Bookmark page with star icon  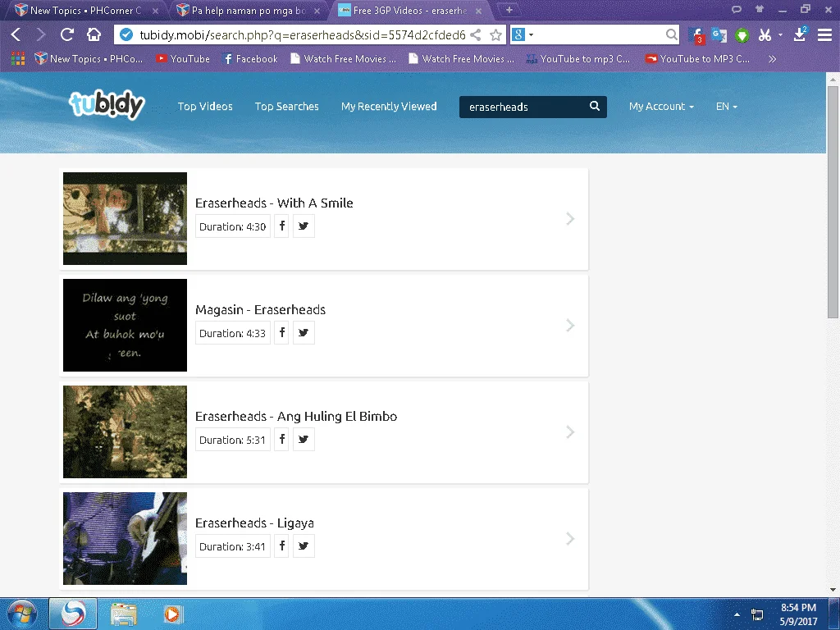coord(496,34)
